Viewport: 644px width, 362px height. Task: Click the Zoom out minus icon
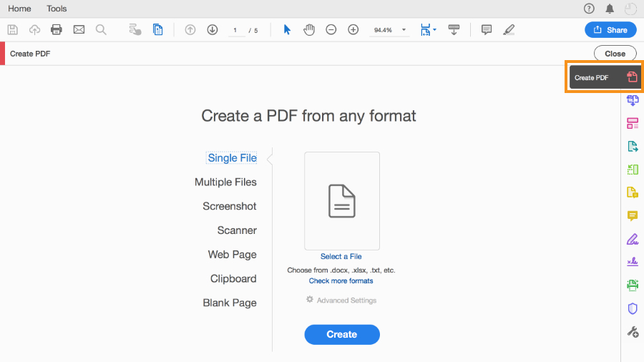[x=331, y=29]
